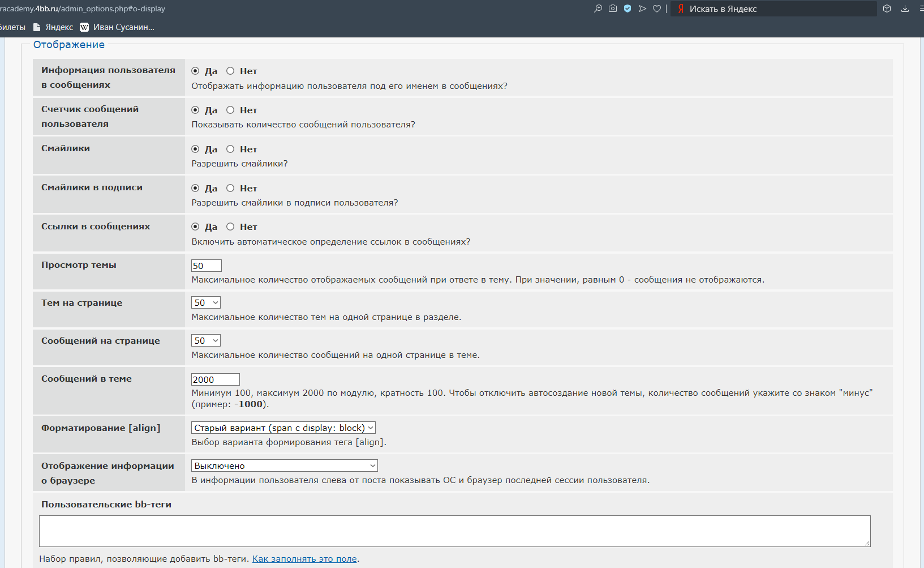Open the blue privacy shield icon
This screenshot has height=568, width=924.
tap(628, 8)
